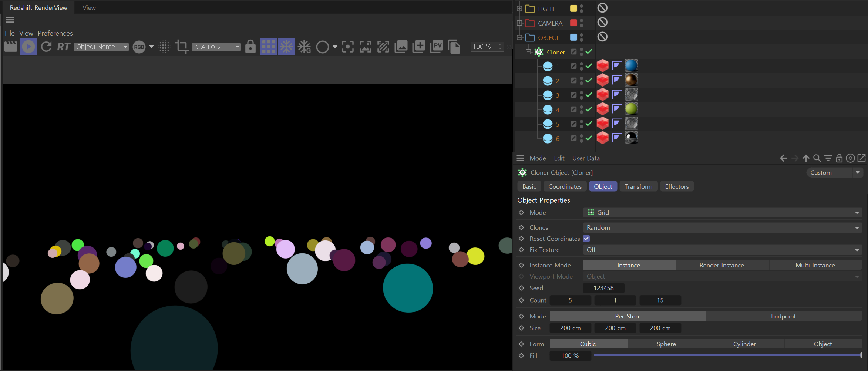Open the RenderView View menu
This screenshot has width=868, height=371.
click(x=26, y=33)
